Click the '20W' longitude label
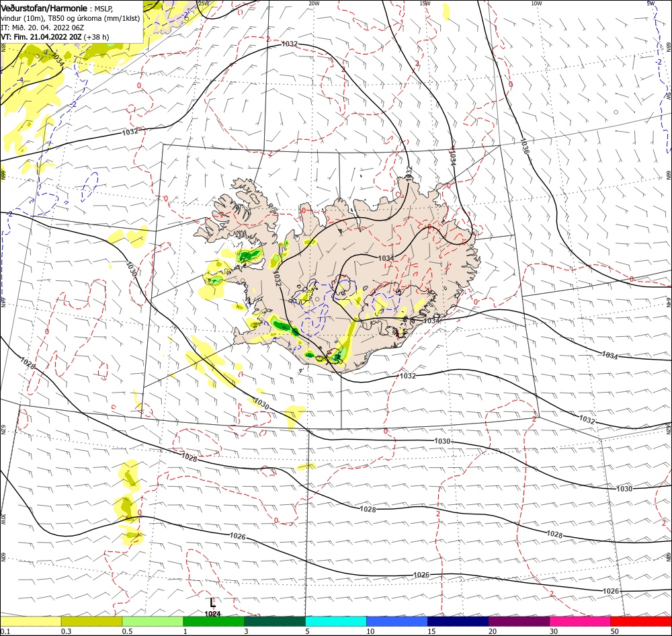The image size is (672, 636). click(314, 3)
